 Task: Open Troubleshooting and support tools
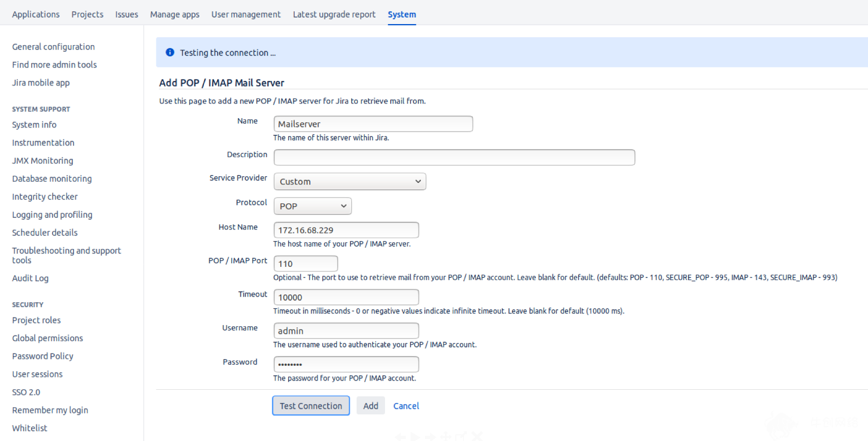tap(67, 255)
